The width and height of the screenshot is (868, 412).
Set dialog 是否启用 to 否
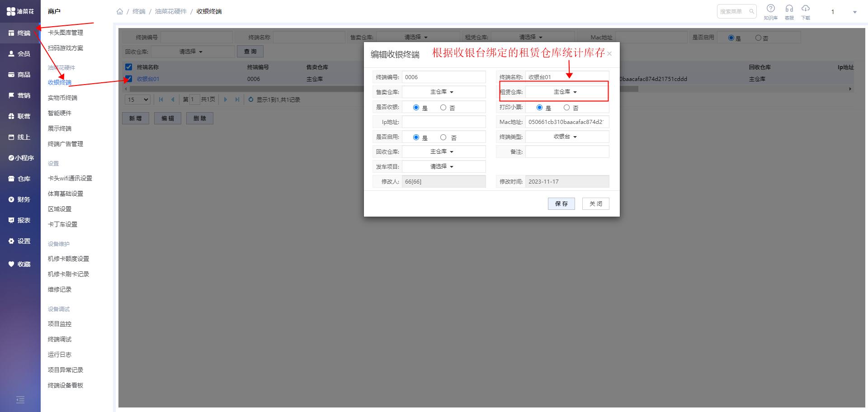(x=443, y=137)
